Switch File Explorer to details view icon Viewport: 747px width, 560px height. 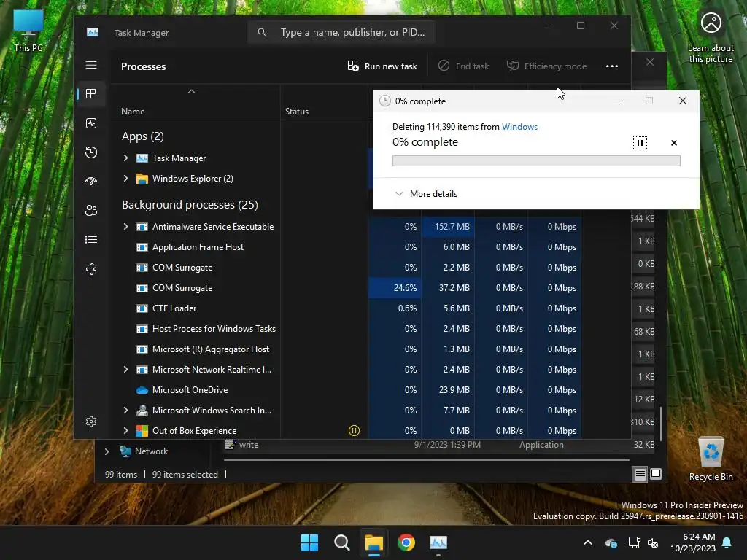pos(640,474)
